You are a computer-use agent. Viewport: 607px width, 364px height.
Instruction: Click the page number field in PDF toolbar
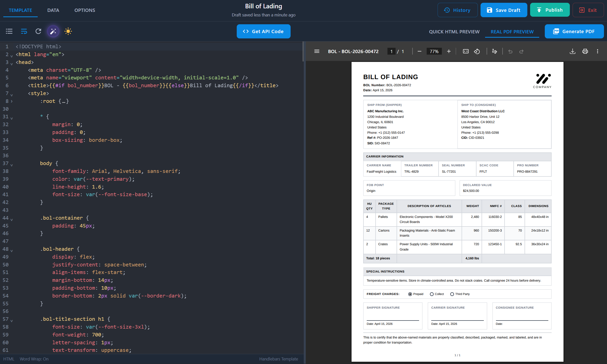pos(391,51)
